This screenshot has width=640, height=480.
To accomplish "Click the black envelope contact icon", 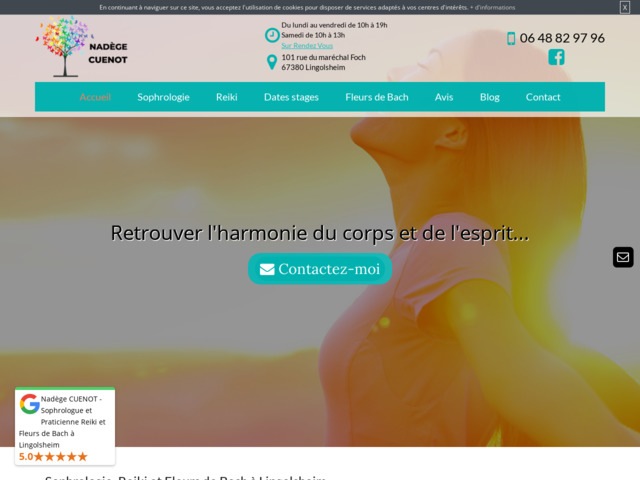I will point(623,257).
